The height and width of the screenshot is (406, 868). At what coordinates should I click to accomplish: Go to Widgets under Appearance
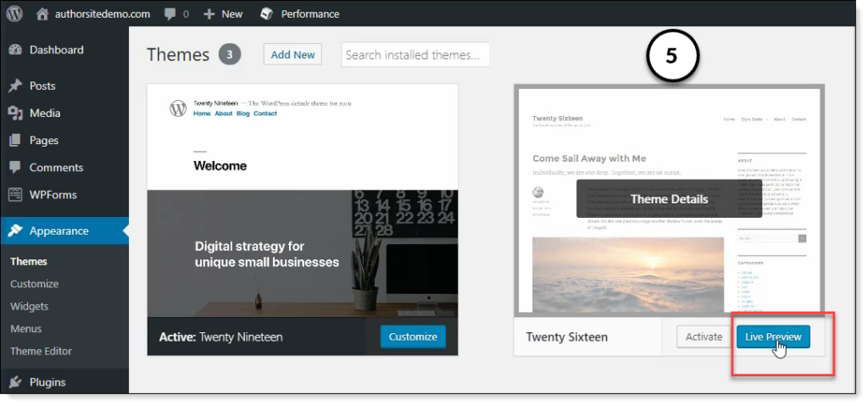point(30,306)
